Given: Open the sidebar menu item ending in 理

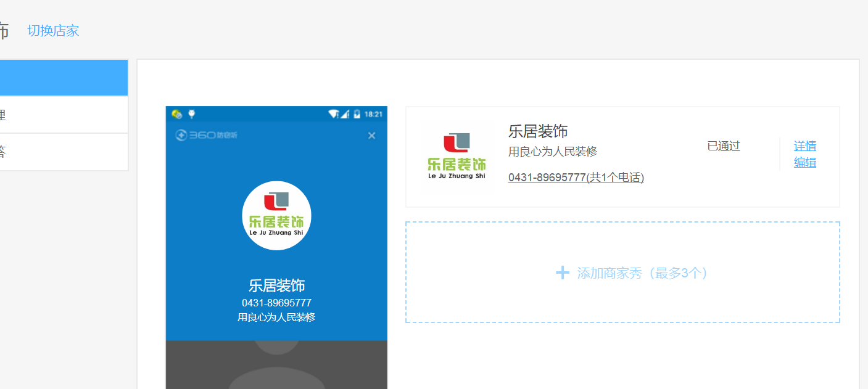Looking at the screenshot, I should point(64,115).
